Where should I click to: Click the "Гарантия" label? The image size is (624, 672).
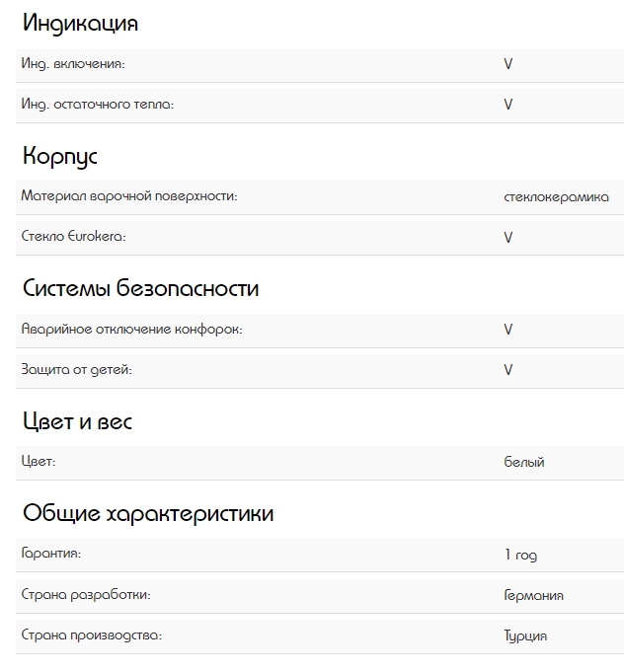coord(50,555)
